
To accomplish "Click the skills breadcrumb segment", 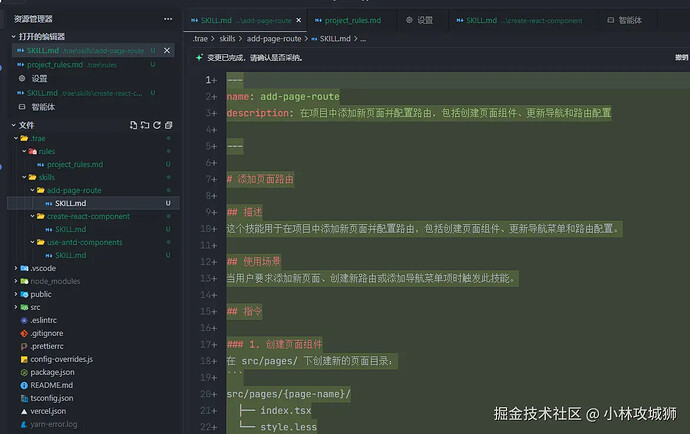I will click(x=227, y=38).
